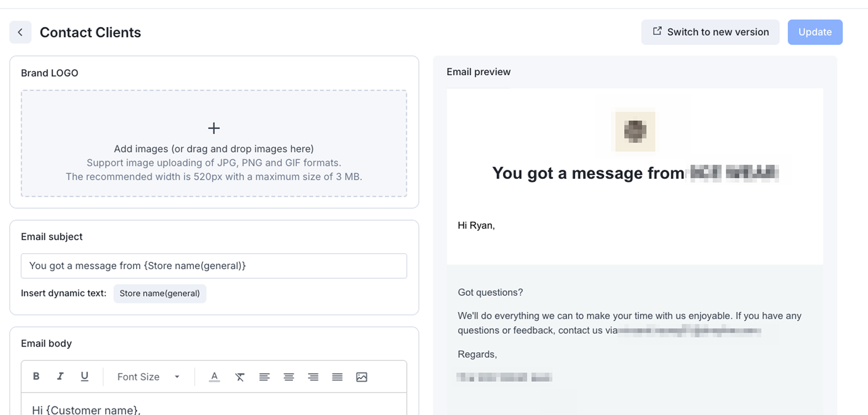
Task: Open the Font Size dropdown
Action: (148, 377)
